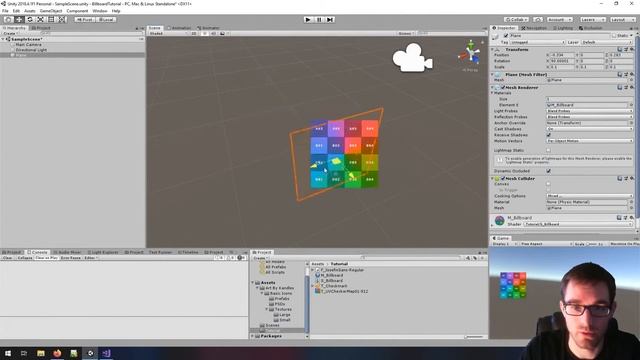Open the material Shader dropdown
The width and height of the screenshot is (640, 360).
[578, 224]
